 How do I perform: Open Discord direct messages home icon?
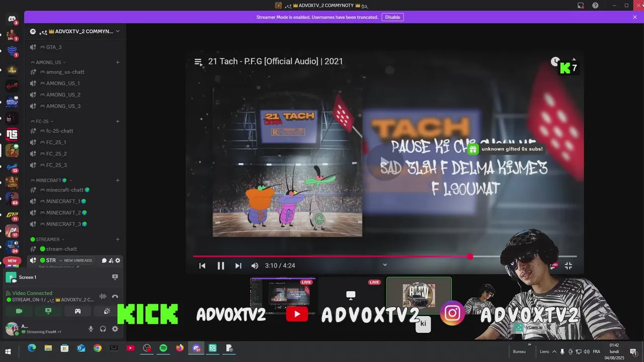tap(12, 19)
